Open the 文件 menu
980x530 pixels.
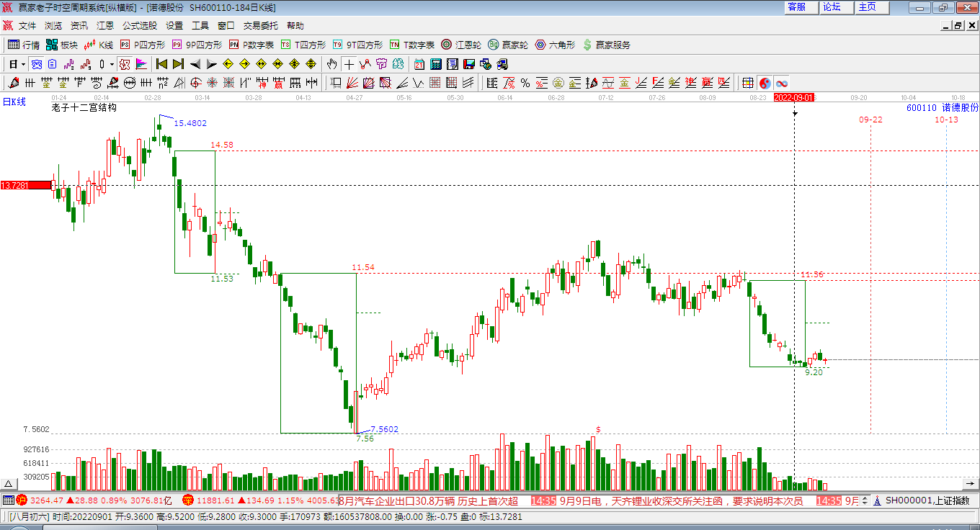click(27, 25)
